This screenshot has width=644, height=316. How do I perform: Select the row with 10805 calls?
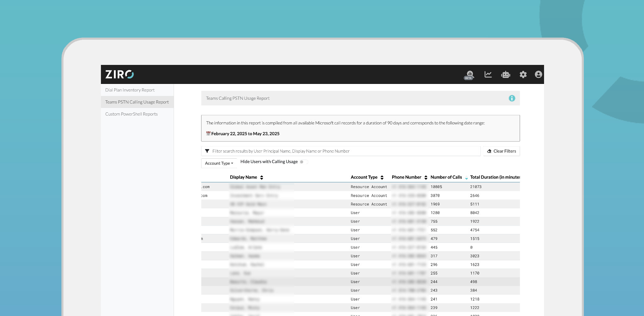[360, 187]
